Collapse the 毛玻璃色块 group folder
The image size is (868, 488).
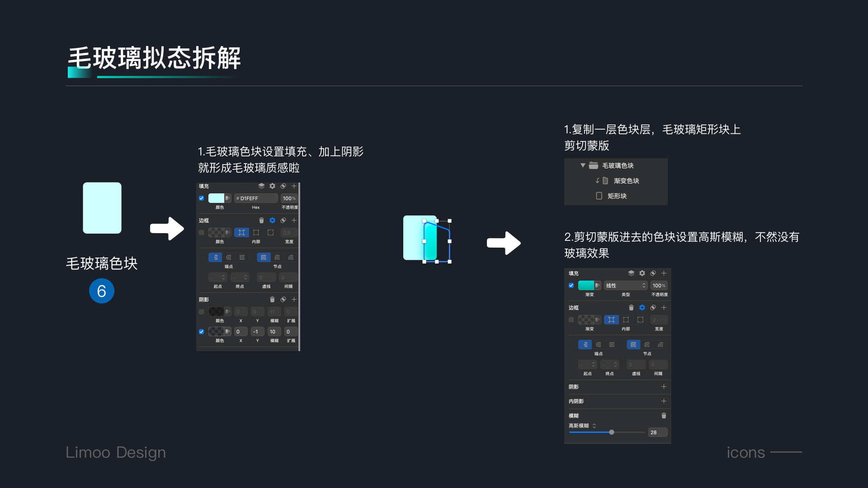coord(583,165)
